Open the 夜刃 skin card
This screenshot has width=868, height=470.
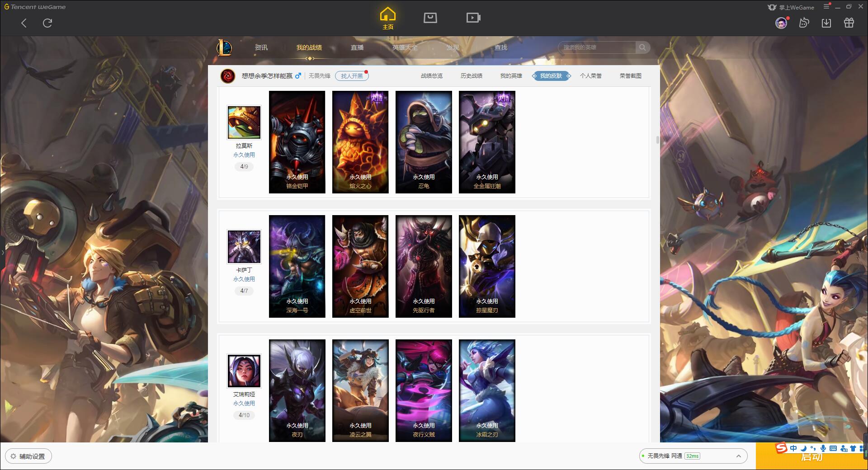(x=297, y=390)
